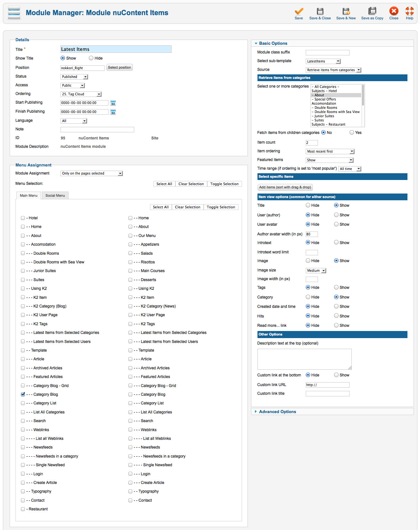The image size is (420, 530).
Task: Click upper Clear Selection button
Action: pyautogui.click(x=191, y=184)
